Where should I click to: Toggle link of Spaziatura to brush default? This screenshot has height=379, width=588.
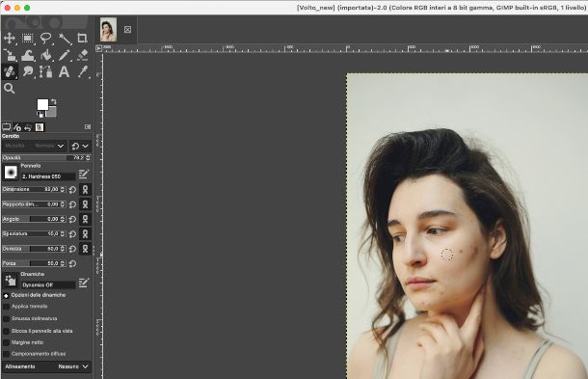click(85, 234)
